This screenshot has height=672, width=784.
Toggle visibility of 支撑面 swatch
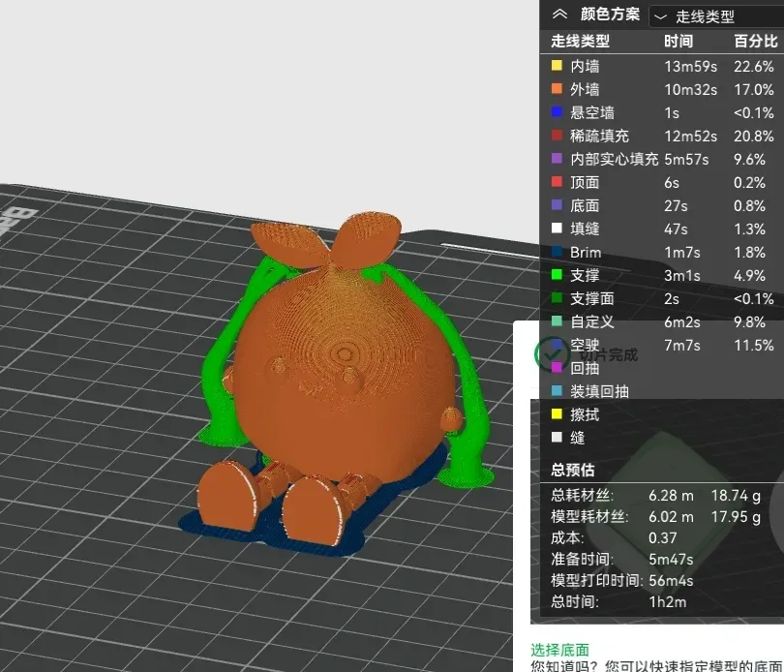pos(557,297)
